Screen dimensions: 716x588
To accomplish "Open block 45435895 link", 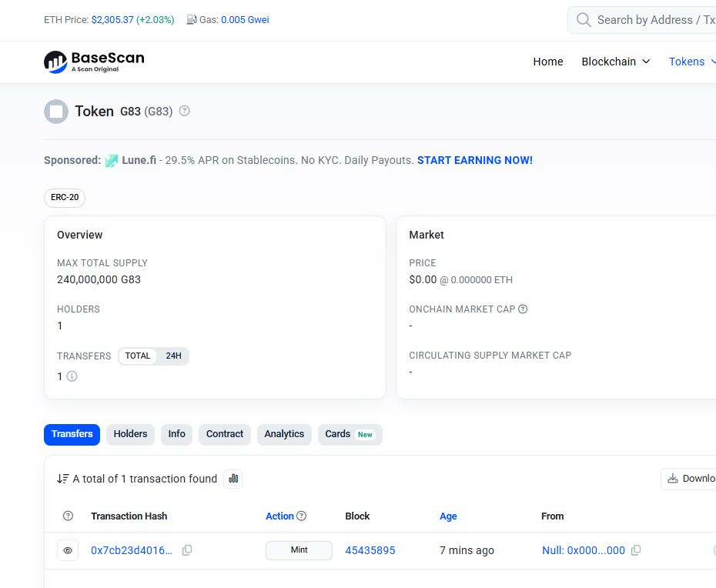I will tap(370, 550).
